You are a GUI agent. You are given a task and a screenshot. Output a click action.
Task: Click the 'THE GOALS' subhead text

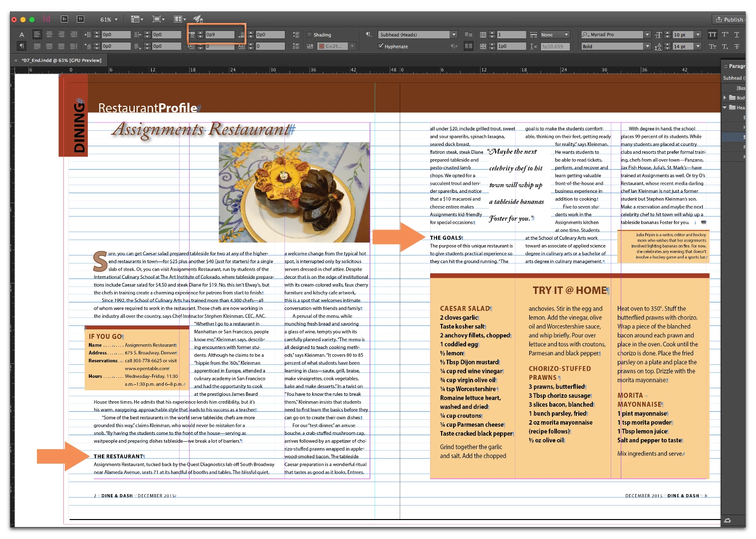[446, 238]
